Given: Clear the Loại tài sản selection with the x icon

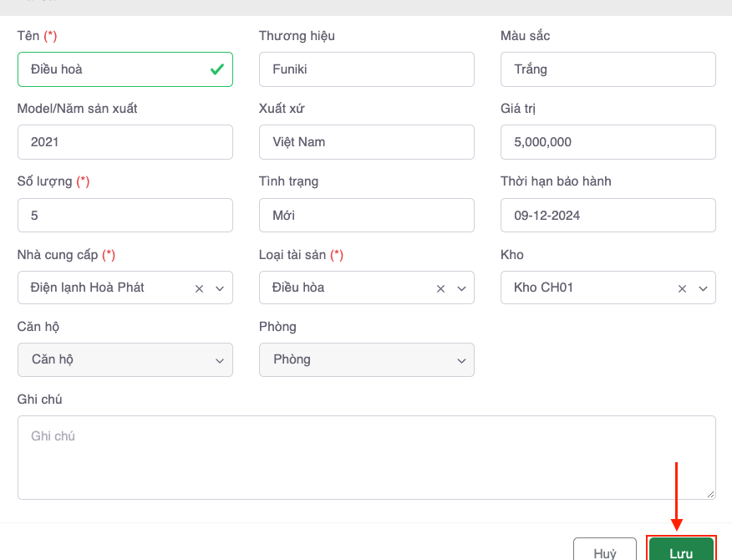Looking at the screenshot, I should pyautogui.click(x=440, y=288).
